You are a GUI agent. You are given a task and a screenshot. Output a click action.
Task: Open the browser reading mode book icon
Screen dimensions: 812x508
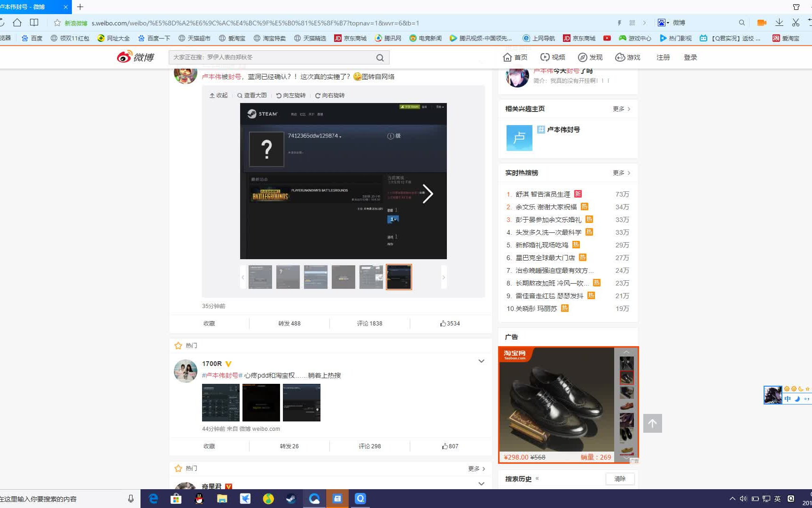click(34, 22)
